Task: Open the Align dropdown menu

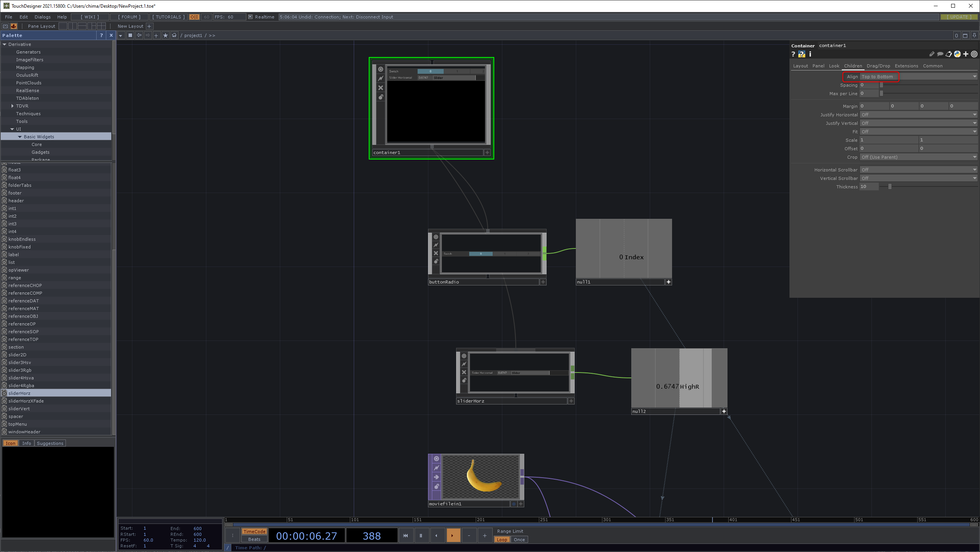Action: [918, 77]
